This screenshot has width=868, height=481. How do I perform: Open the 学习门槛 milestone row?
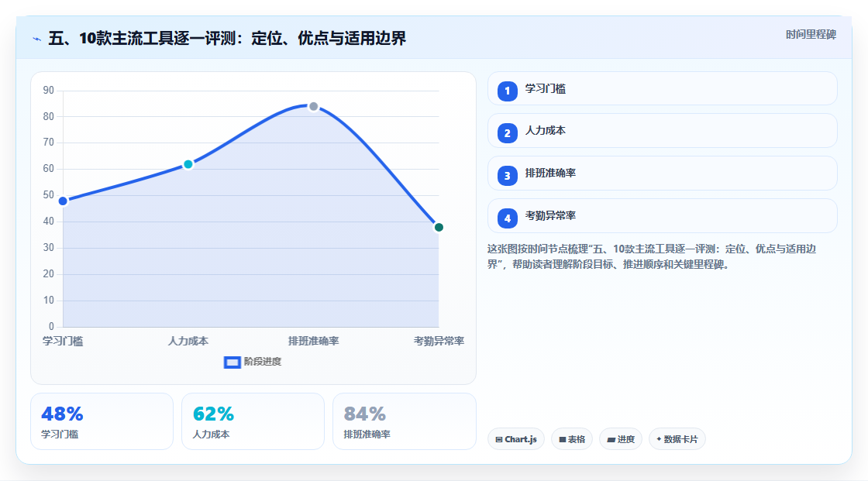pos(662,88)
